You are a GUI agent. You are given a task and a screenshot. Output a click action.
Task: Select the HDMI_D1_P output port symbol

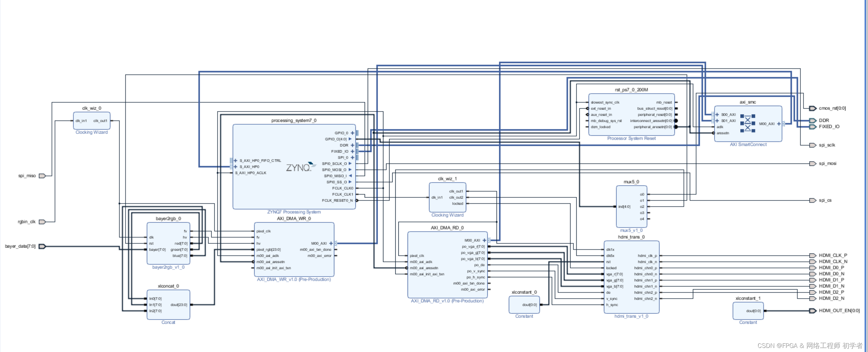[x=813, y=280]
